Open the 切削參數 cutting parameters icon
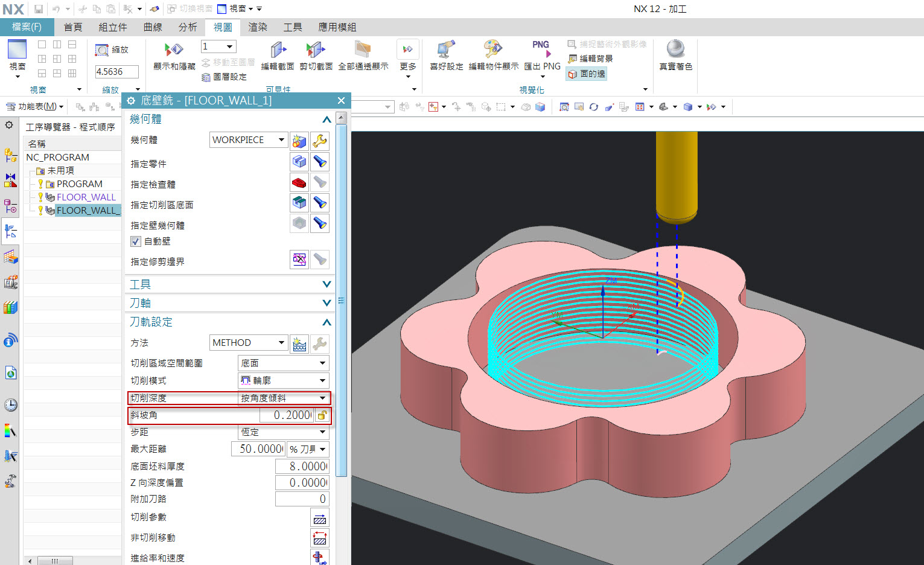This screenshot has height=565, width=924. [x=320, y=517]
